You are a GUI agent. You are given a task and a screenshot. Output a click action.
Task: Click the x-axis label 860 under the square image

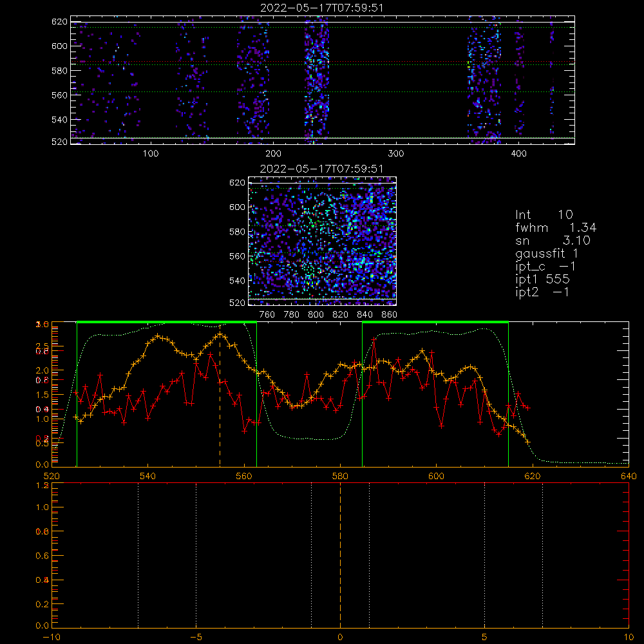coord(390,315)
